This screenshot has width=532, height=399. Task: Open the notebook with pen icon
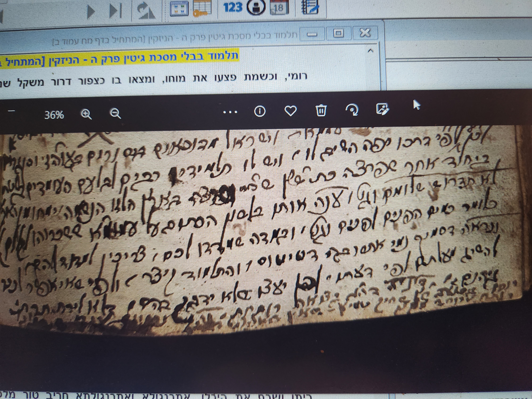(310, 7)
